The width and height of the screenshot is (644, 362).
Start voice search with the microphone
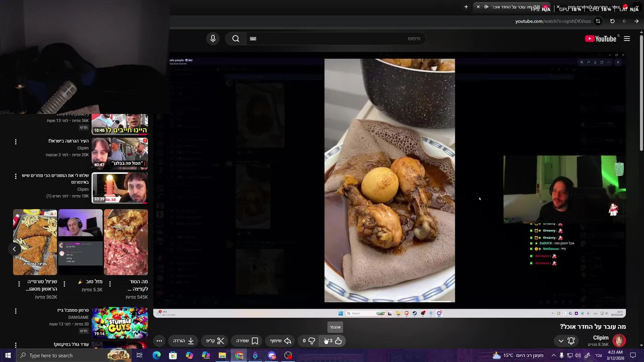[x=213, y=39]
